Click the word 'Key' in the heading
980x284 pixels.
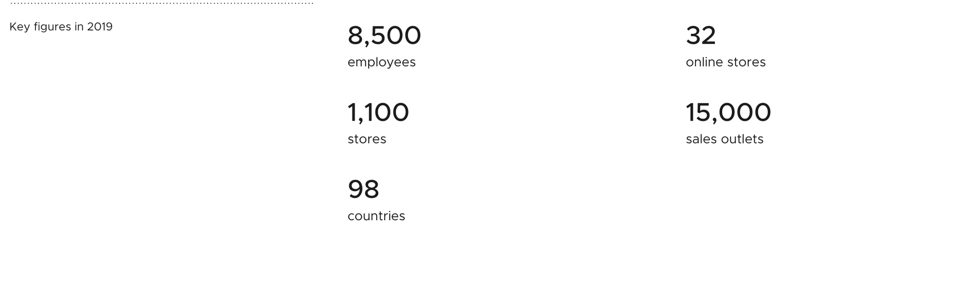[19, 27]
